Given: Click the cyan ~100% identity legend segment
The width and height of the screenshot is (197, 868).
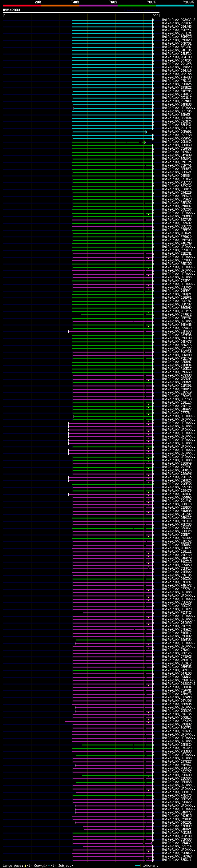Looking at the screenshot, I should 175,6.
